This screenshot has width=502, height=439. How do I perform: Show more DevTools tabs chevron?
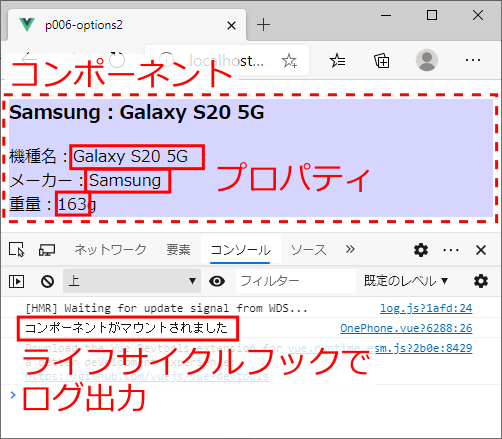coord(350,249)
